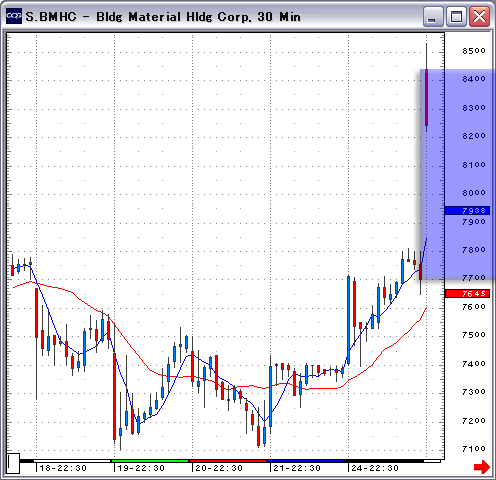Click the green session bar on timeline
Viewport: 496px width, 480px height.
tap(150, 461)
